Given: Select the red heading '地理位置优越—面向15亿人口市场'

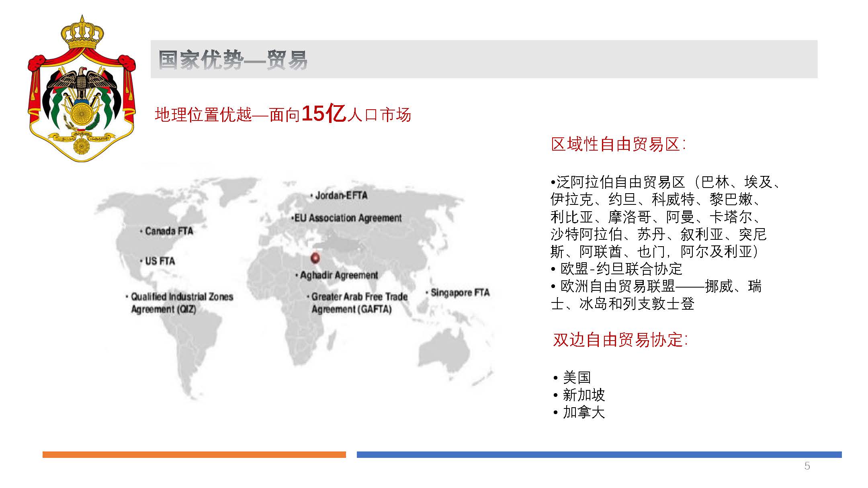Looking at the screenshot, I should coord(283,114).
